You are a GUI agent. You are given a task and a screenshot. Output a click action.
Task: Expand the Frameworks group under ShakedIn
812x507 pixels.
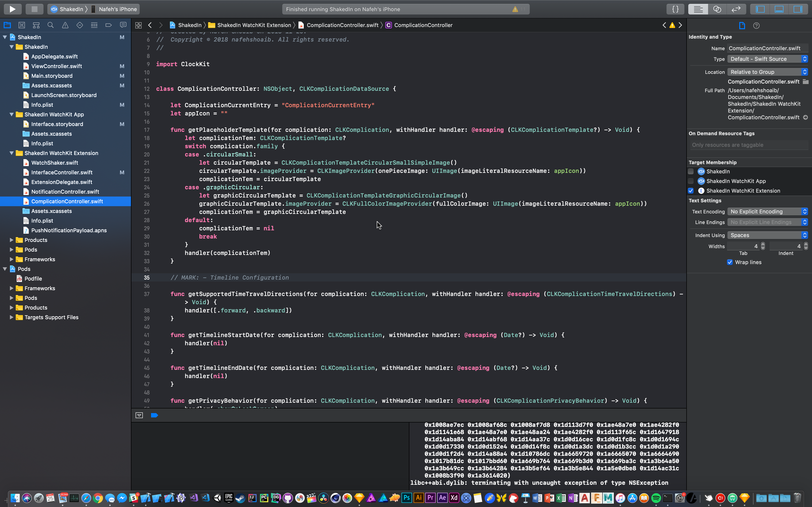click(12, 259)
